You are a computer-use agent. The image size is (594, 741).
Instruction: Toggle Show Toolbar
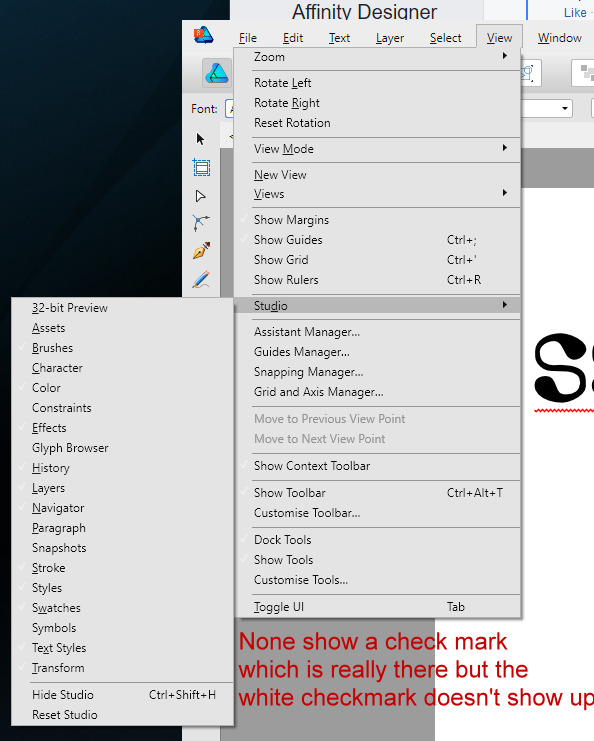click(x=378, y=493)
